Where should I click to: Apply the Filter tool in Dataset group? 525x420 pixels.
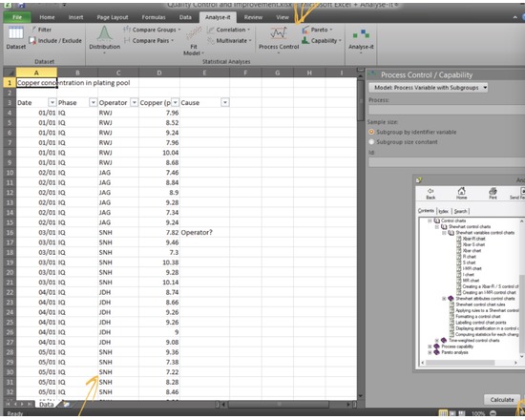pos(41,30)
